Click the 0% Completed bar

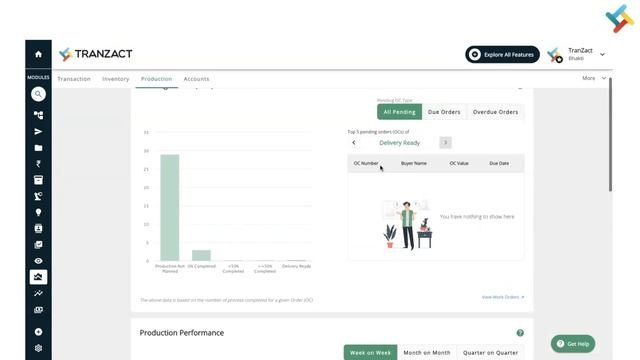201,255
